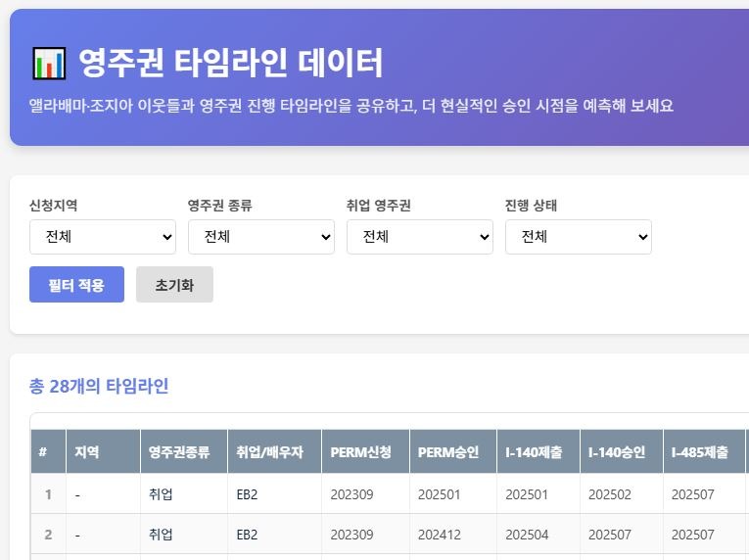The image size is (749, 560).
Task: Expand the 영주권 종류 dropdown
Action: coord(260,237)
